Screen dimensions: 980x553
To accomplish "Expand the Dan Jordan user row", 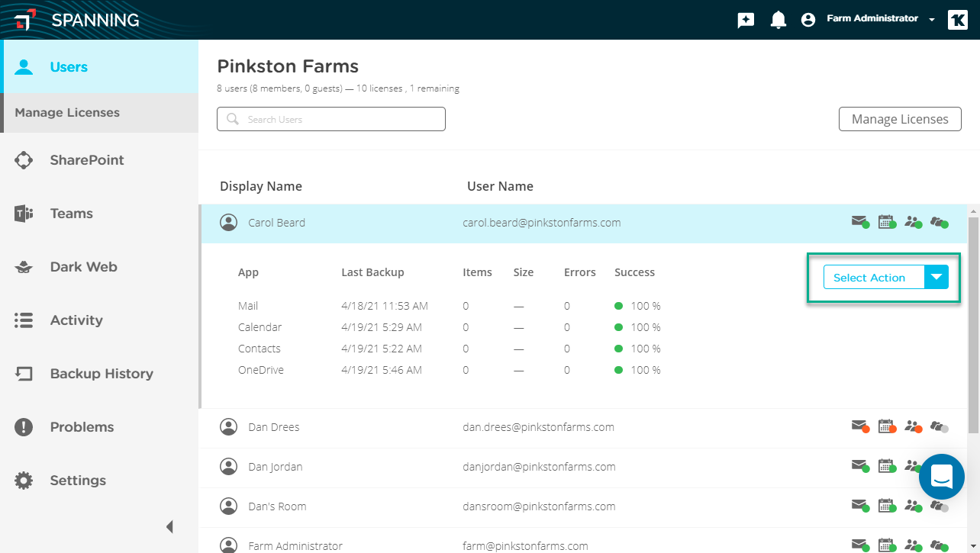I will point(583,467).
